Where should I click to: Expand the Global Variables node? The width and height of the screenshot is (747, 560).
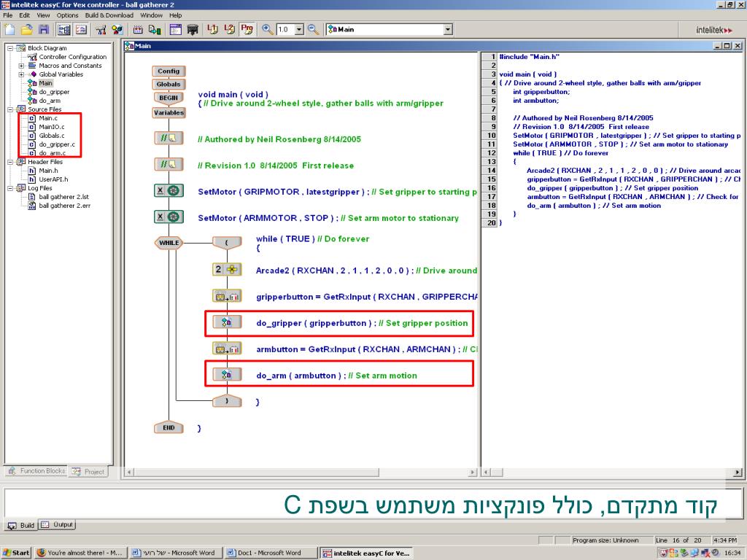pyautogui.click(x=21, y=74)
